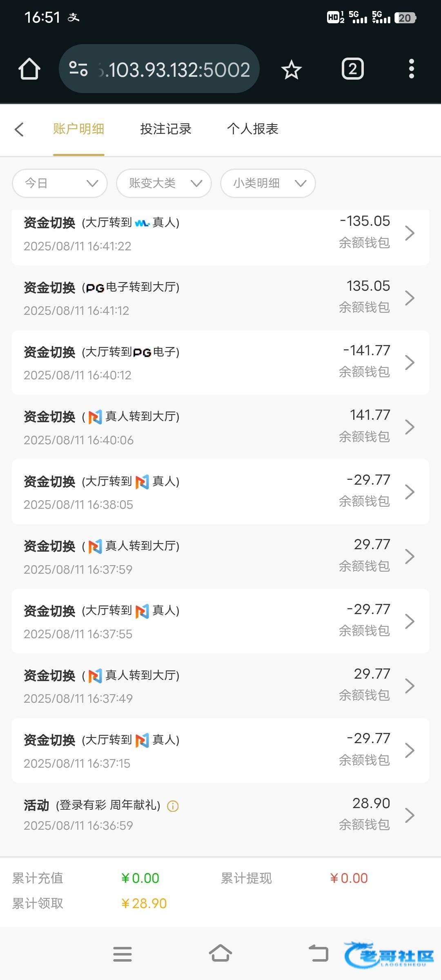Open the 今日 date filter dropdown
The height and width of the screenshot is (980, 441).
[60, 183]
